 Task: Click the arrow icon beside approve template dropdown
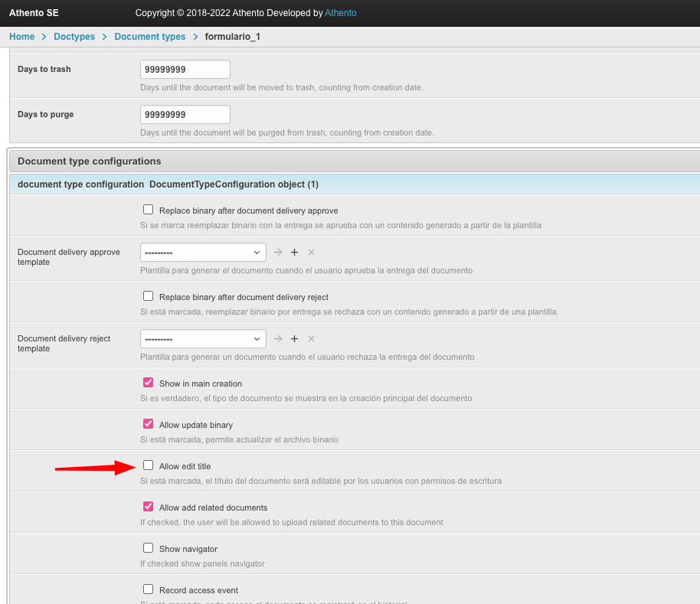point(278,253)
